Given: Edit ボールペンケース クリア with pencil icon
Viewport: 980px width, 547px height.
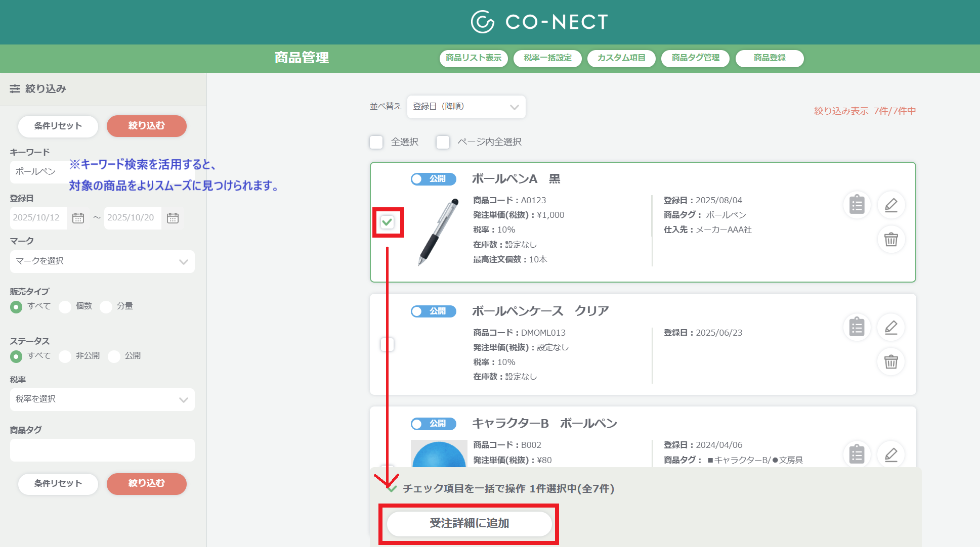Looking at the screenshot, I should click(891, 327).
